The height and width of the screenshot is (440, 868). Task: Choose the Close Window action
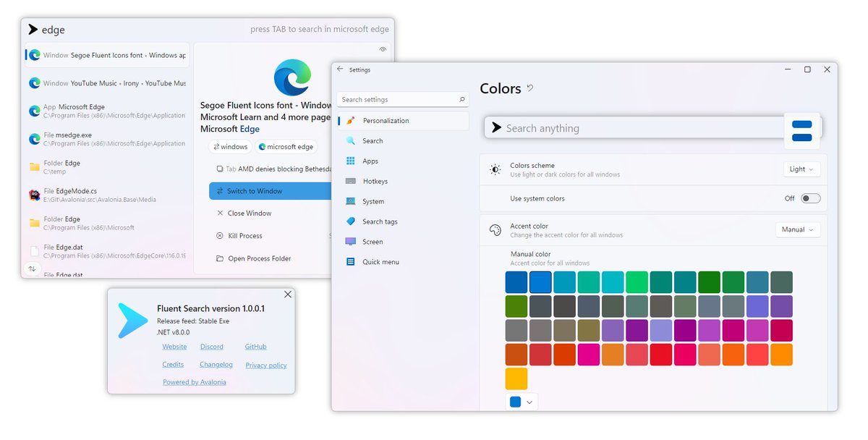[271, 213]
